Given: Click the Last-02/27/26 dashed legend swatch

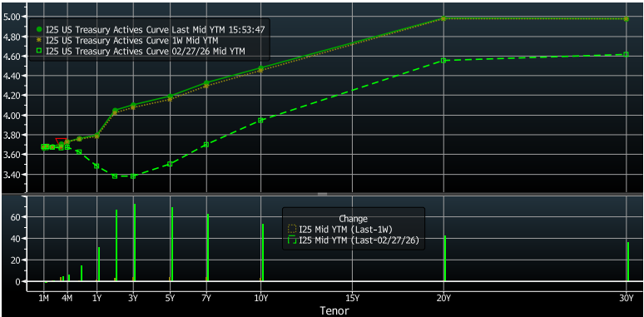Looking at the screenshot, I should 292,240.
